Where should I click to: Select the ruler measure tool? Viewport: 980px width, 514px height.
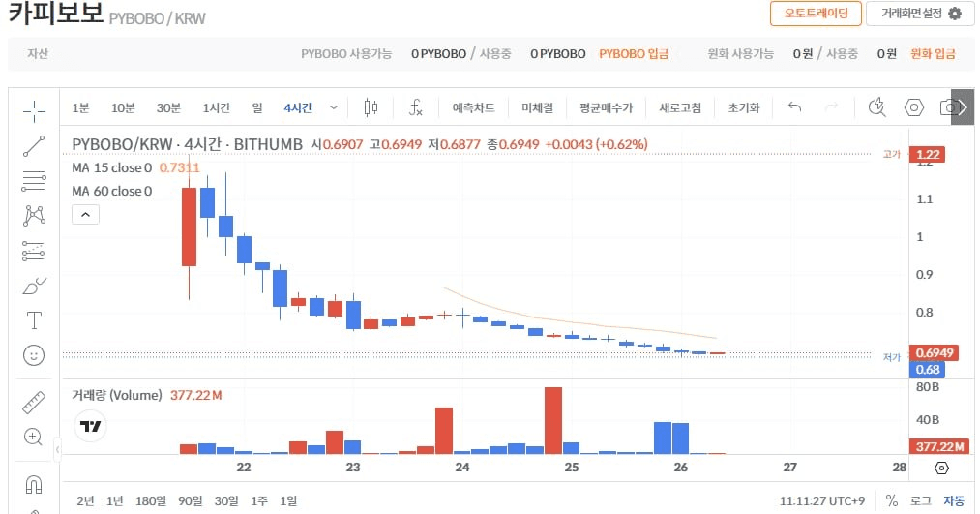point(34,403)
